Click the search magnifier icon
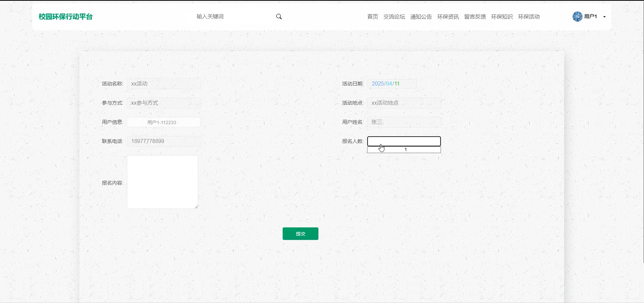The width and height of the screenshot is (644, 303). (279, 17)
